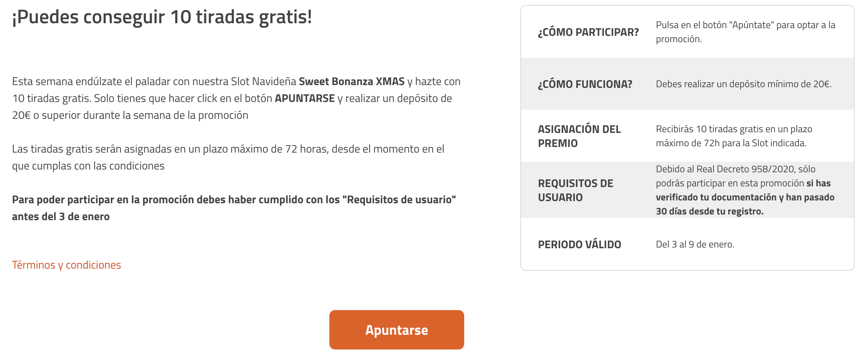This screenshot has width=868, height=353.
Task: Click the ¿CÓMO PARTICIPAR? row label
Action: pyautogui.click(x=588, y=32)
